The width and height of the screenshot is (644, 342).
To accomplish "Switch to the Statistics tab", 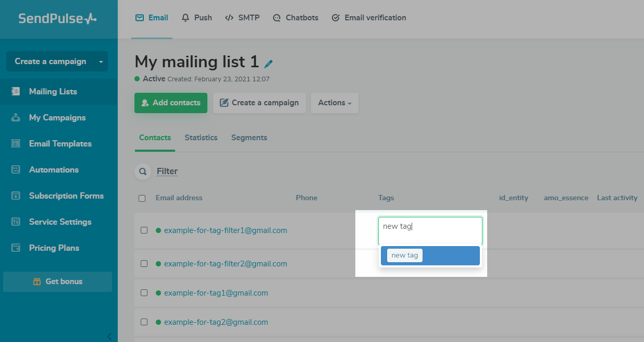I will click(x=201, y=138).
